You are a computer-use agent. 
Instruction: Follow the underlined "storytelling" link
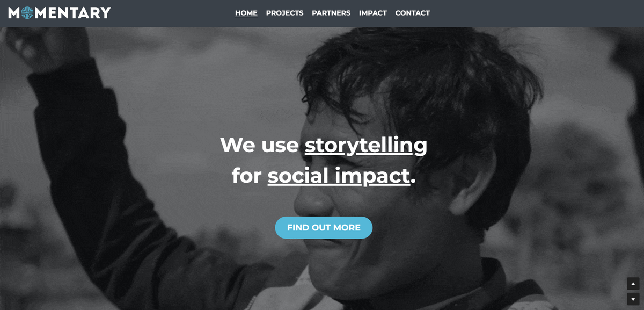coord(366,145)
